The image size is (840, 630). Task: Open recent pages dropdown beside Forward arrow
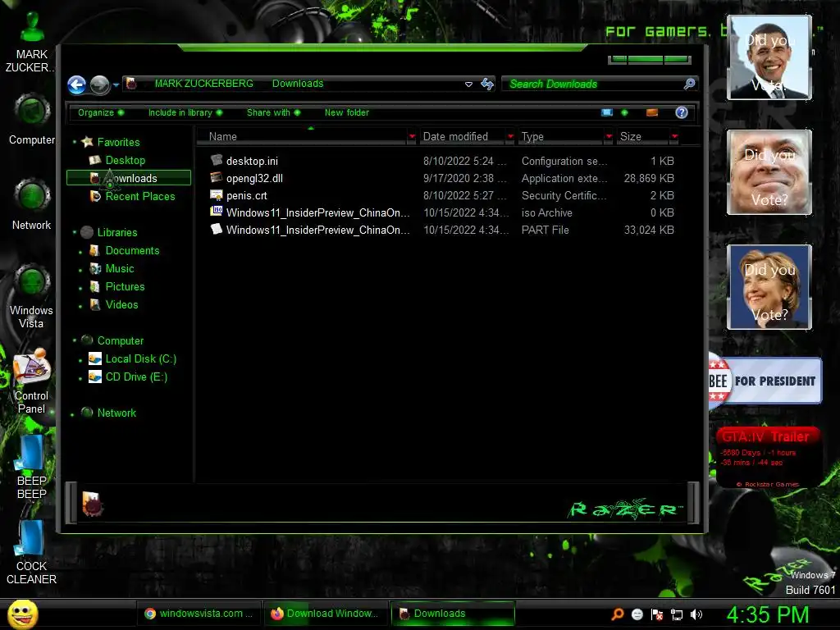pos(116,84)
